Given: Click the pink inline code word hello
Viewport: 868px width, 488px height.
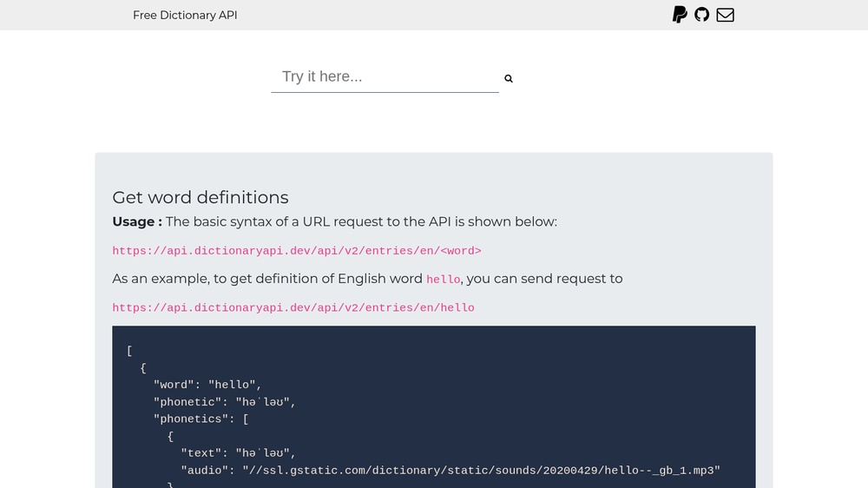Looking at the screenshot, I should tap(443, 280).
